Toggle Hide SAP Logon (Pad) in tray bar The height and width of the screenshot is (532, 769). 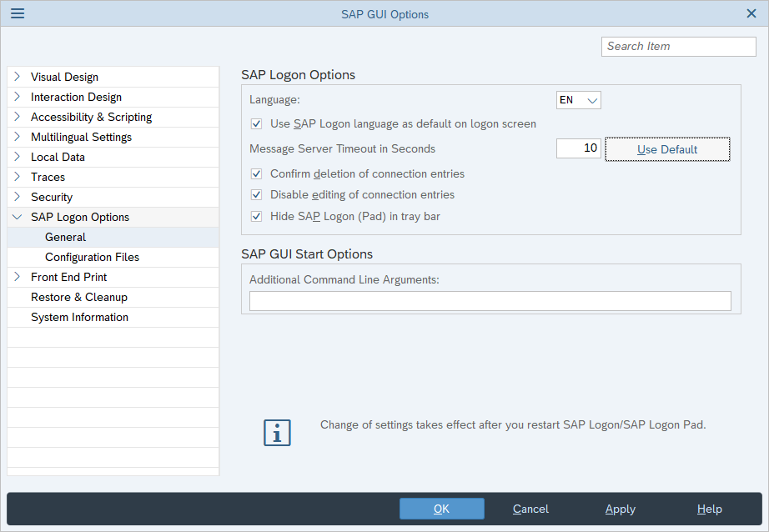point(257,216)
